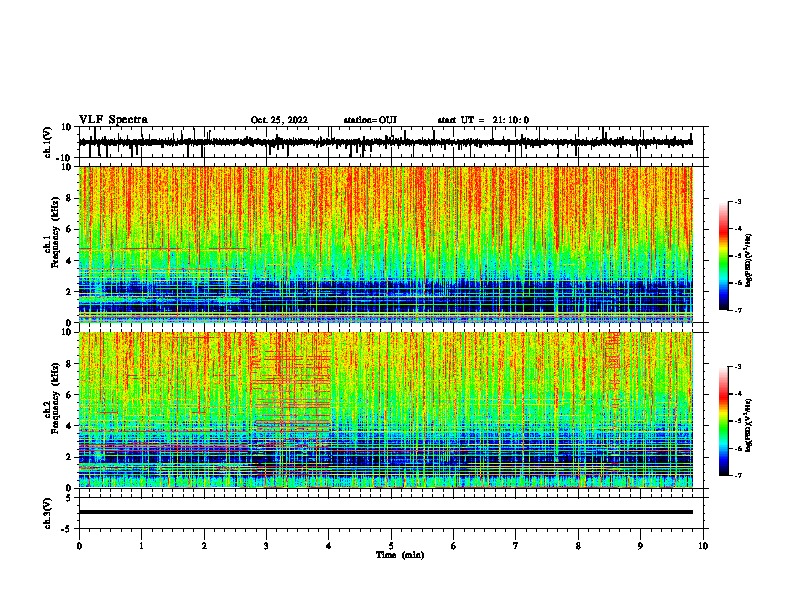The image size is (792, 612).
Task: Click time-axis tick label "3"
Action: (x=266, y=546)
